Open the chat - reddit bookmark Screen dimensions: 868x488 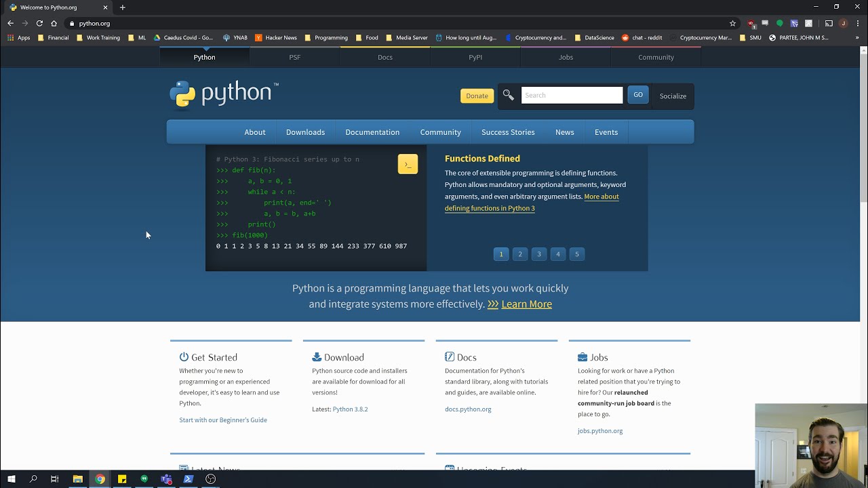pos(642,38)
